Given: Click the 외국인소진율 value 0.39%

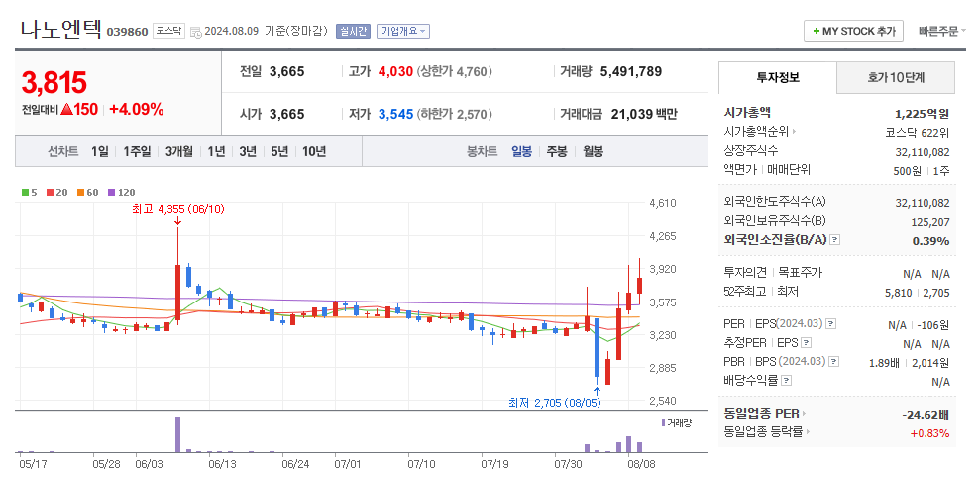Looking at the screenshot, I should point(930,241).
